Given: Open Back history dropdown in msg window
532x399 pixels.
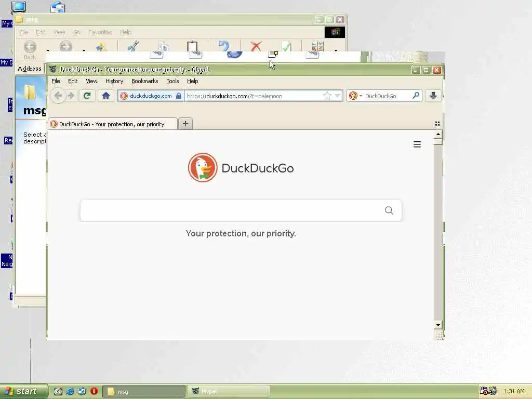Looking at the screenshot, I should tap(48, 50).
